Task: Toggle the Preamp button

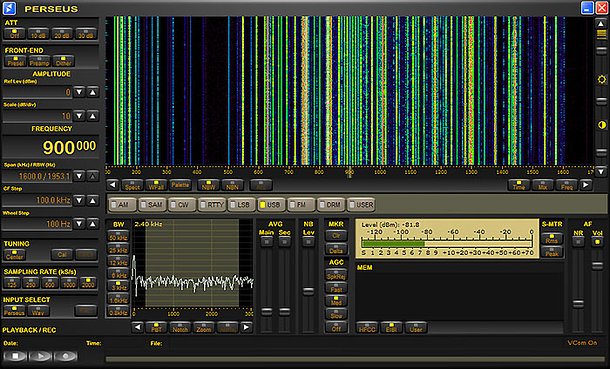Action: click(39, 61)
